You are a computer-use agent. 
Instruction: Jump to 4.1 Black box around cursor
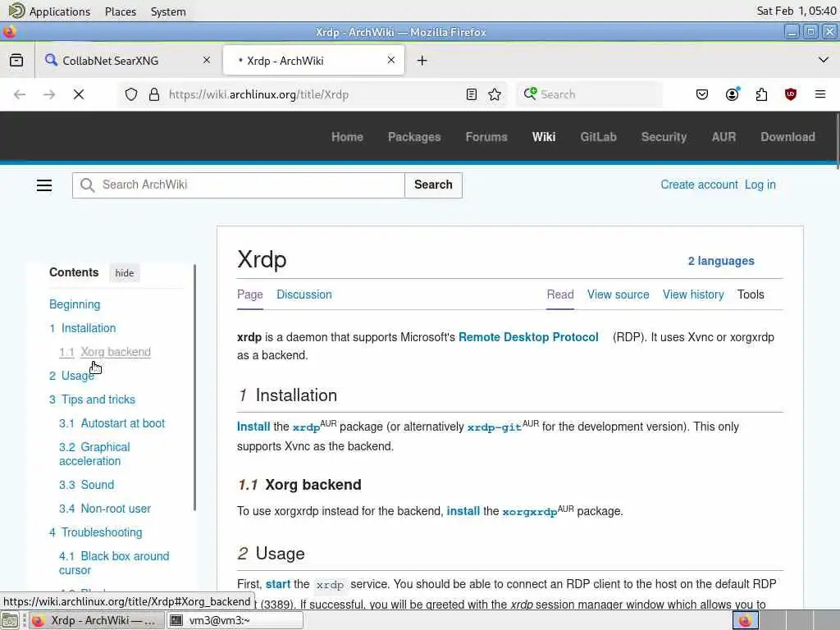click(x=114, y=563)
